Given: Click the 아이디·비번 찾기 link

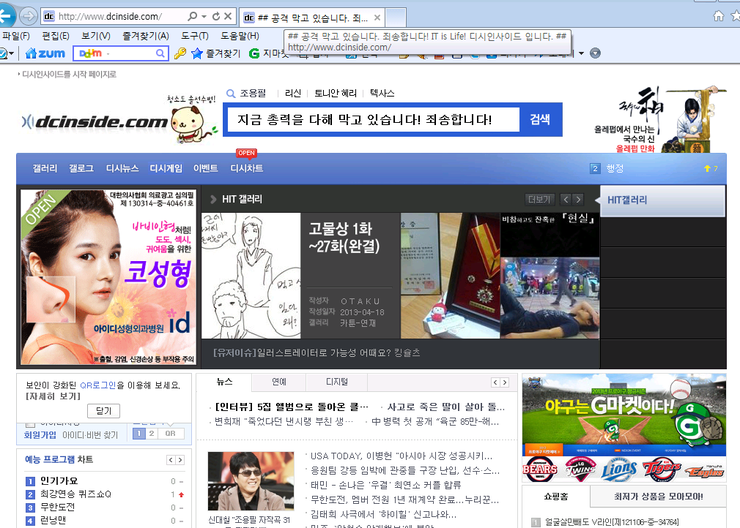Looking at the screenshot, I should click(90, 435).
